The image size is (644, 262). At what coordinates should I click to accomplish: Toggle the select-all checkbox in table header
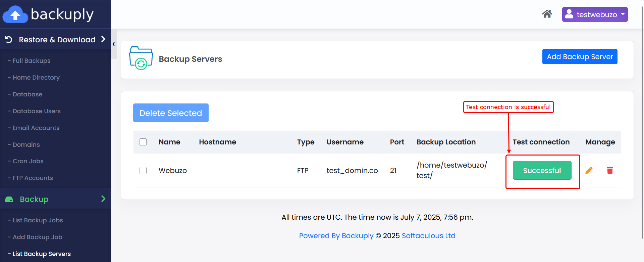pos(143,142)
